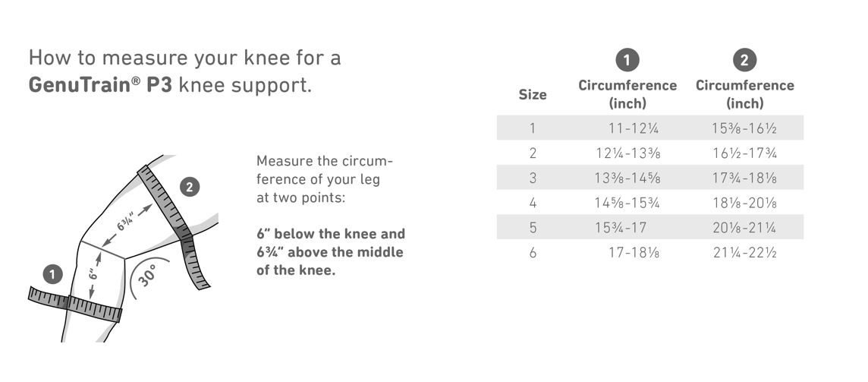Viewport: 868px width, 382px height.
Task: Click the GenuTrain® P3 product name in heading
Action: (x=101, y=85)
